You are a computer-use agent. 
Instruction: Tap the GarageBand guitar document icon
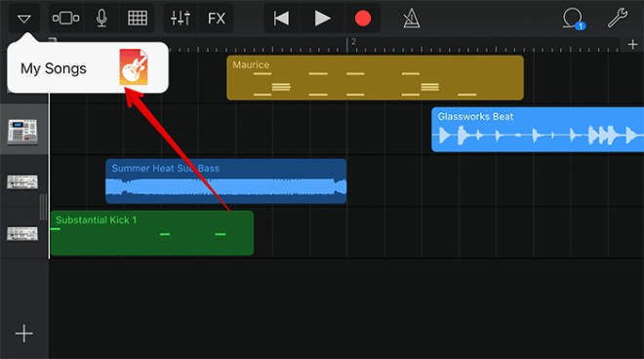(x=134, y=67)
